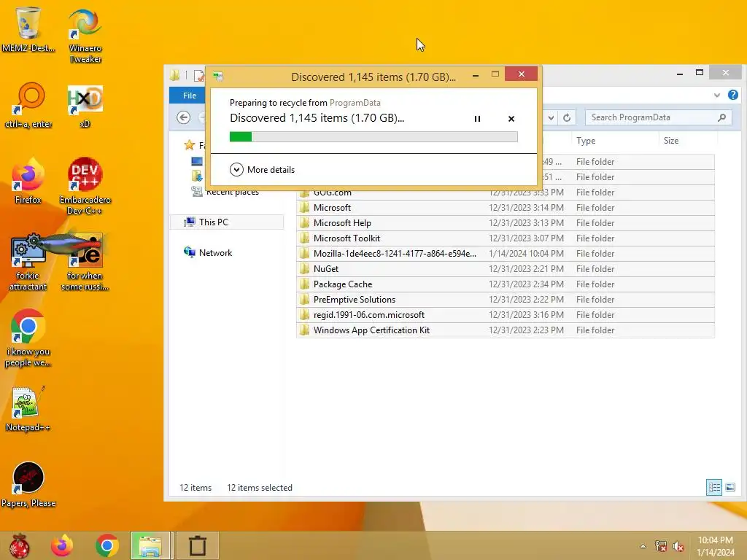Select the Microsoft folder row

[505, 208]
